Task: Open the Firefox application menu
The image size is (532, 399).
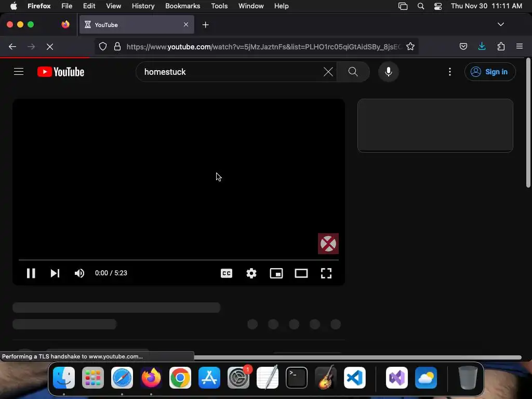Action: 39,6
